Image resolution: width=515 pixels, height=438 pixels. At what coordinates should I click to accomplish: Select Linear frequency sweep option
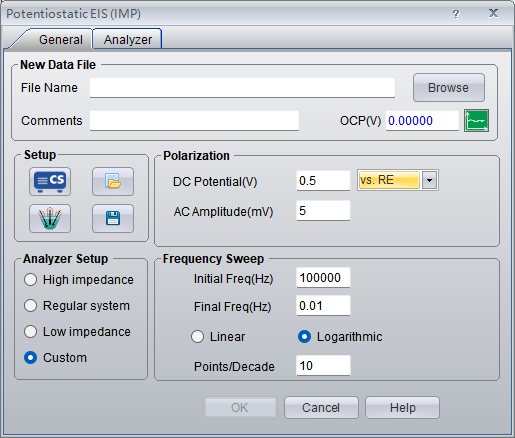click(218, 336)
